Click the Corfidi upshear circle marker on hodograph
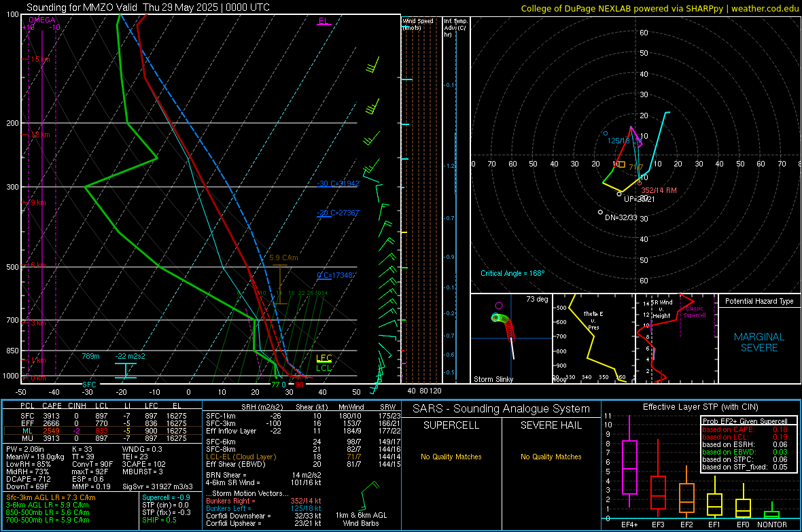802x532 pixels. tap(619, 194)
